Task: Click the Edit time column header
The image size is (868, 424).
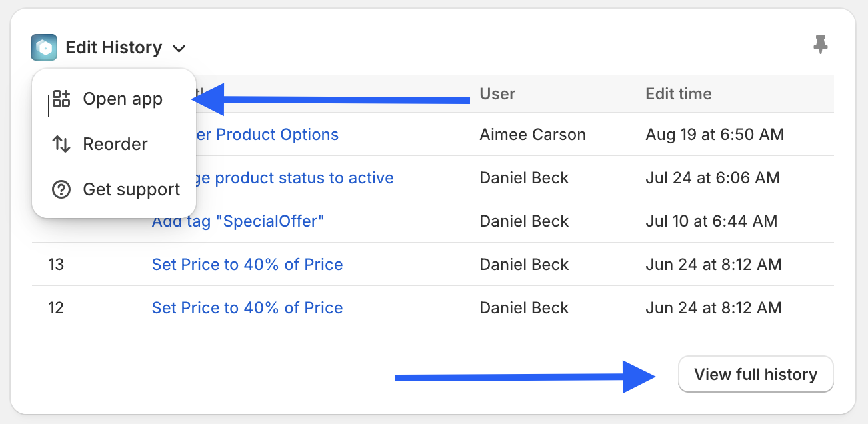Action: click(678, 94)
